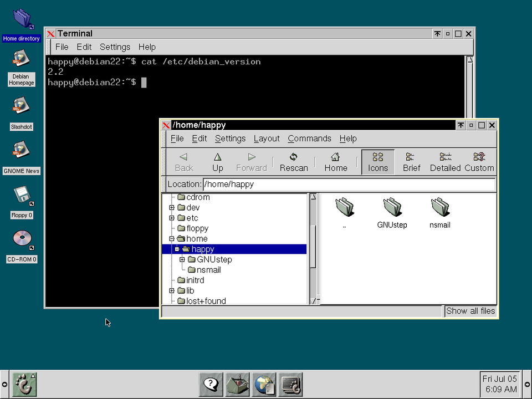The height and width of the screenshot is (399, 532).
Task: Open the Commands menu
Action: click(x=309, y=139)
